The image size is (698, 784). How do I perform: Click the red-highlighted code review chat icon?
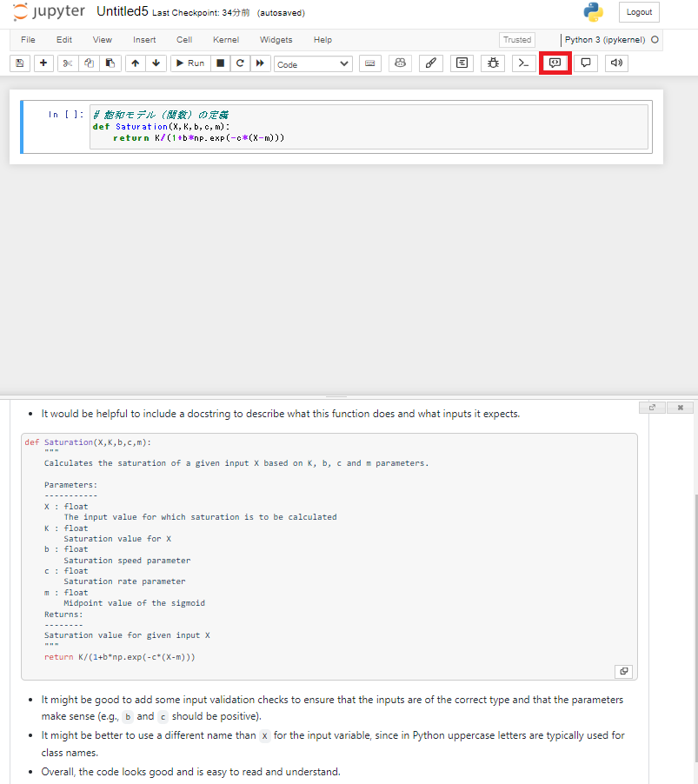[x=555, y=63]
